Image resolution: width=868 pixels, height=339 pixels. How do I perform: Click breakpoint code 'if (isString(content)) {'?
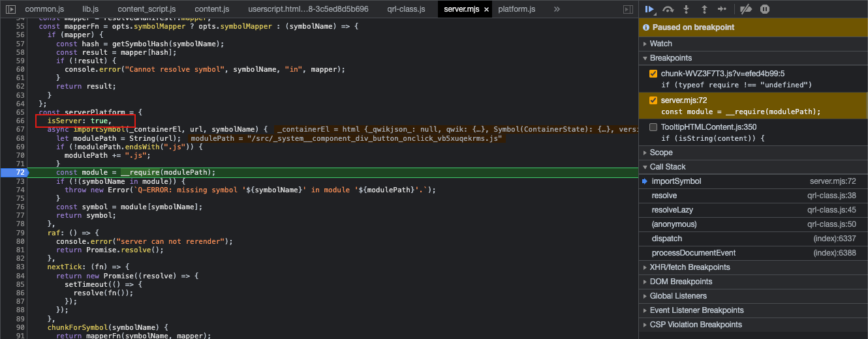[712, 138]
